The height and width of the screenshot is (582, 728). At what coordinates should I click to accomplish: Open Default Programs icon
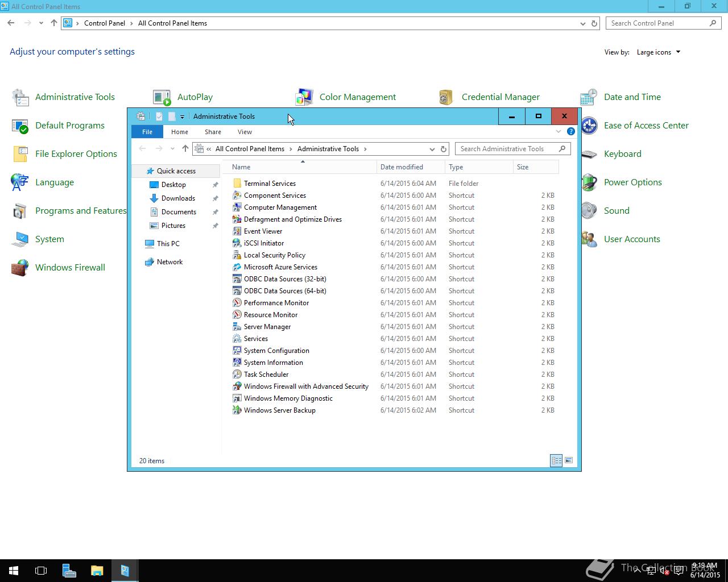20,126
